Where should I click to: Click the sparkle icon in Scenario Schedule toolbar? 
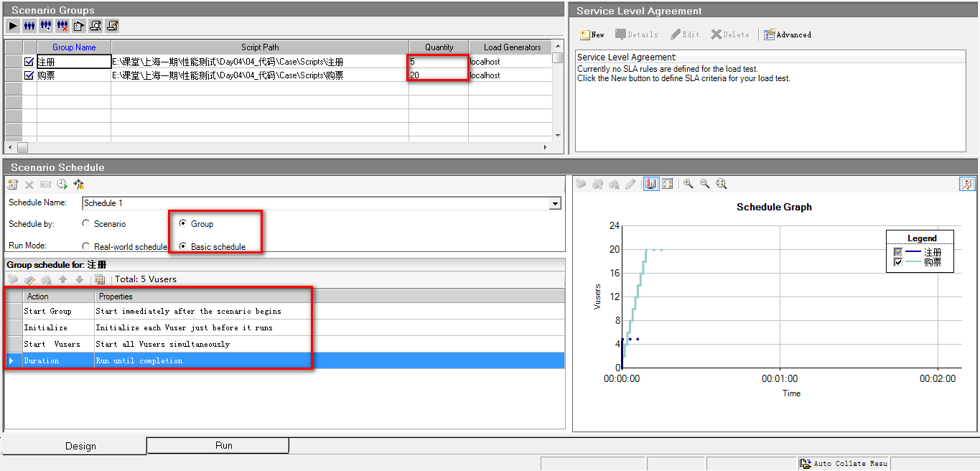79,185
